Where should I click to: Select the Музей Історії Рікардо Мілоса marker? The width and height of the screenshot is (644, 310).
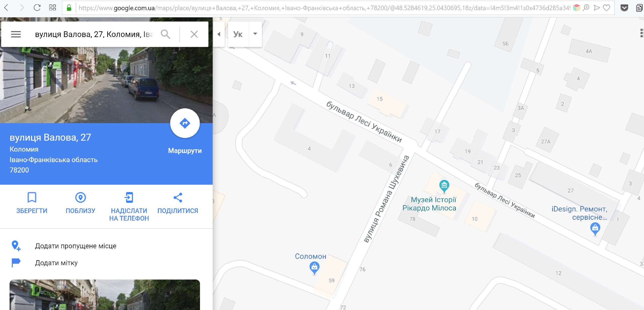pyautogui.click(x=444, y=186)
